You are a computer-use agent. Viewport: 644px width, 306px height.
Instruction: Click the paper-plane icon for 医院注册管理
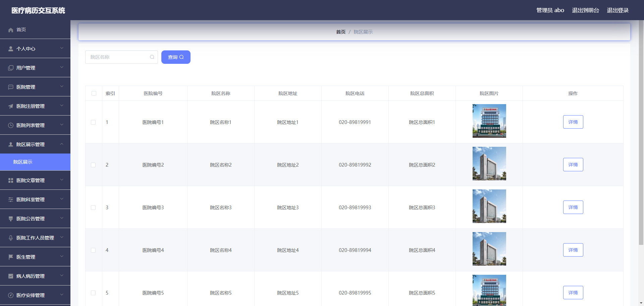point(11,106)
